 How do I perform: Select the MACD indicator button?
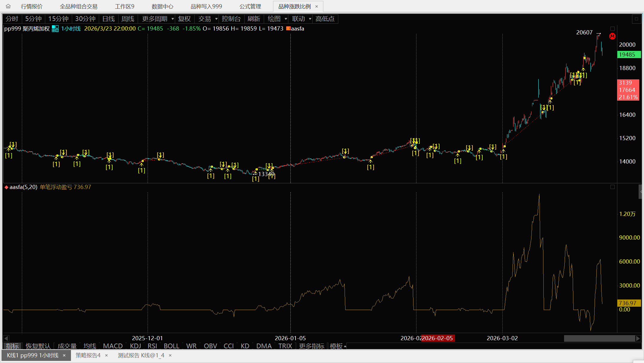(113, 346)
